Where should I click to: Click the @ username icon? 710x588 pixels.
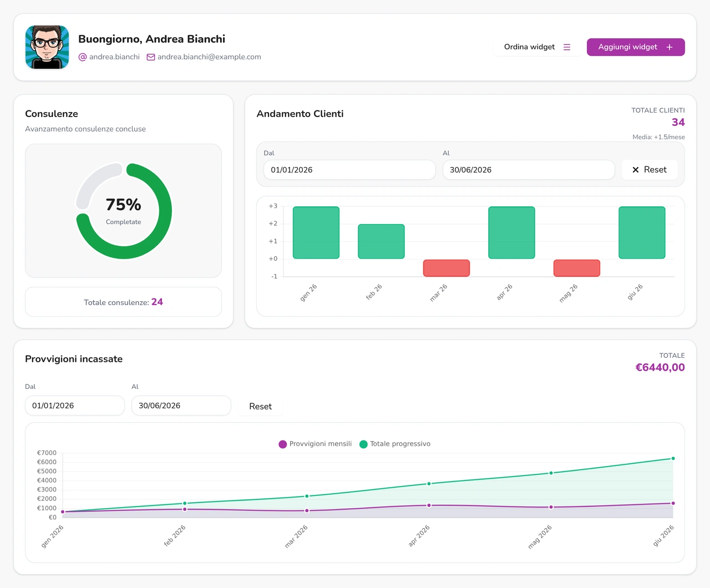pos(83,57)
